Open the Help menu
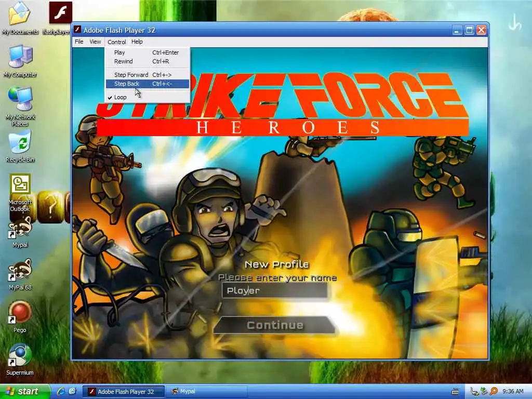This screenshot has height=399, width=532. pos(137,42)
